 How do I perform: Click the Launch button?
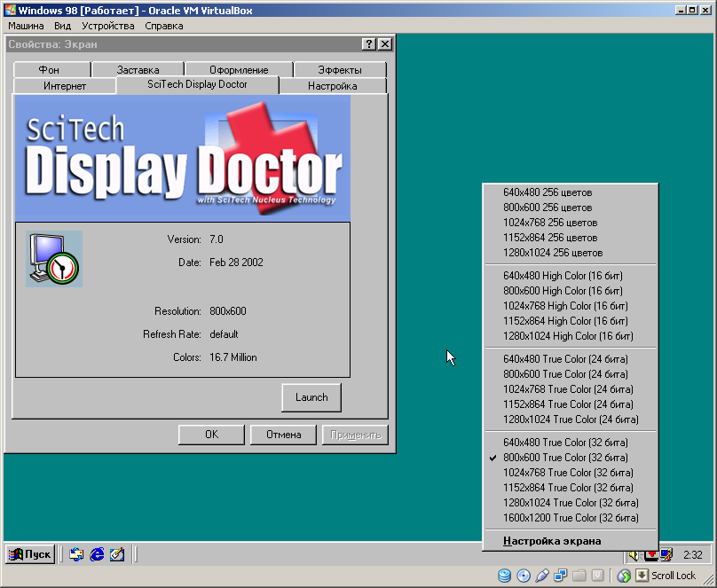(311, 397)
